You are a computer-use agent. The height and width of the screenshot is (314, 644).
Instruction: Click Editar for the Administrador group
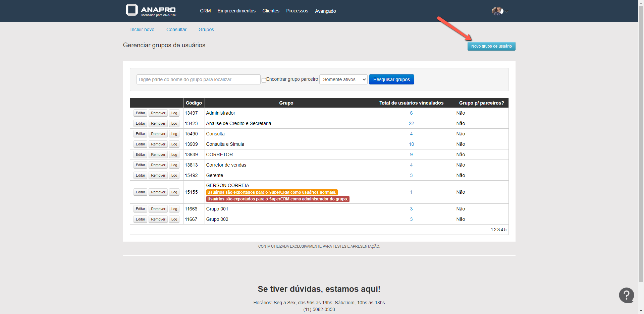click(x=140, y=113)
